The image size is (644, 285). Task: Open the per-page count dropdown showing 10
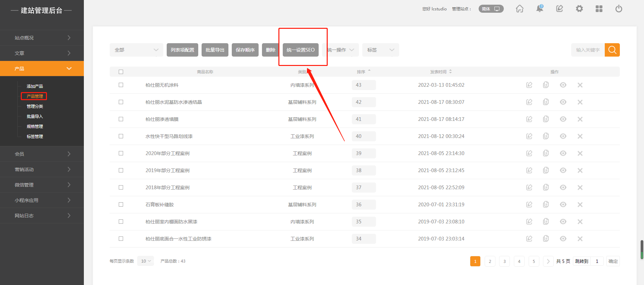tap(146, 261)
